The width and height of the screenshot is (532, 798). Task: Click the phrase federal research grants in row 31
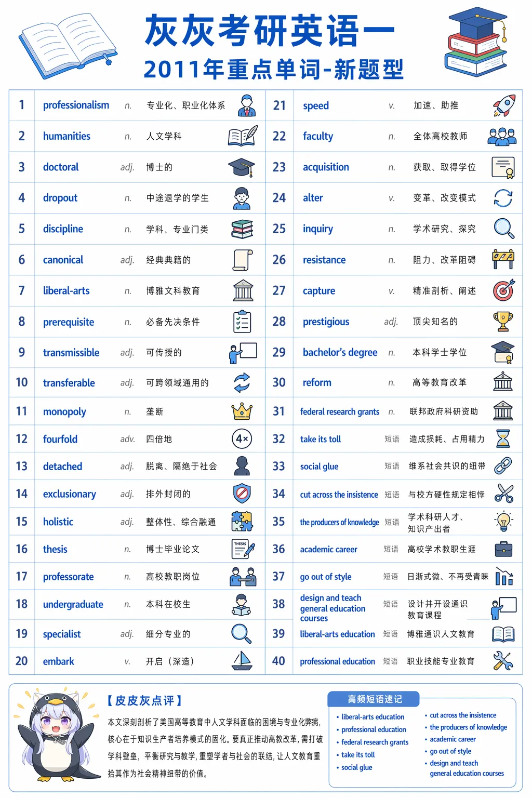[340, 411]
